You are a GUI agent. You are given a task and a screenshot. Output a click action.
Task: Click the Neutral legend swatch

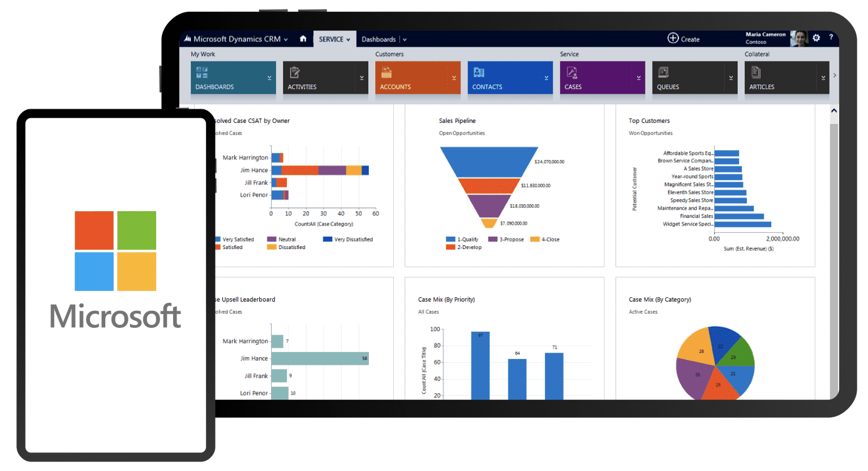(x=272, y=239)
